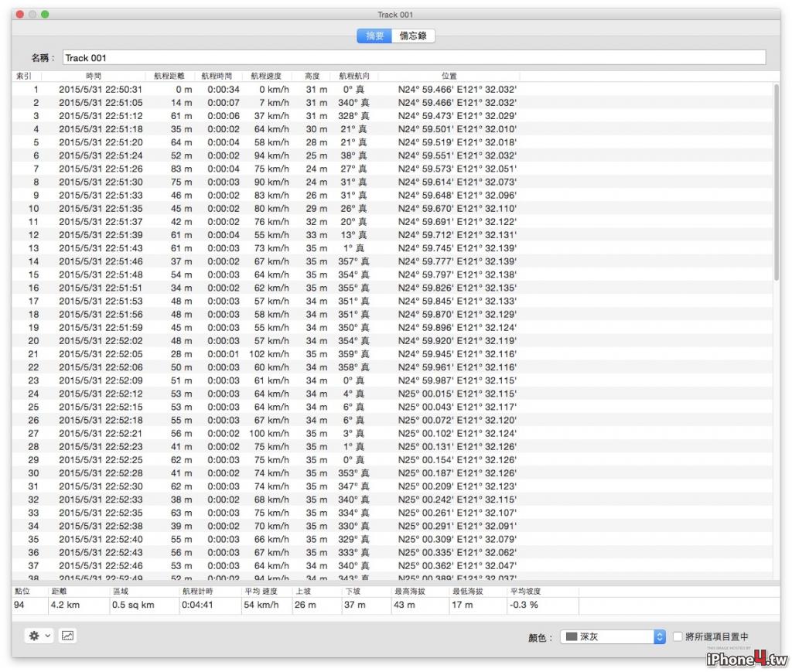Viewport: 792px width, 672px height.
Task: Show the track profile graph
Action: pos(68,636)
